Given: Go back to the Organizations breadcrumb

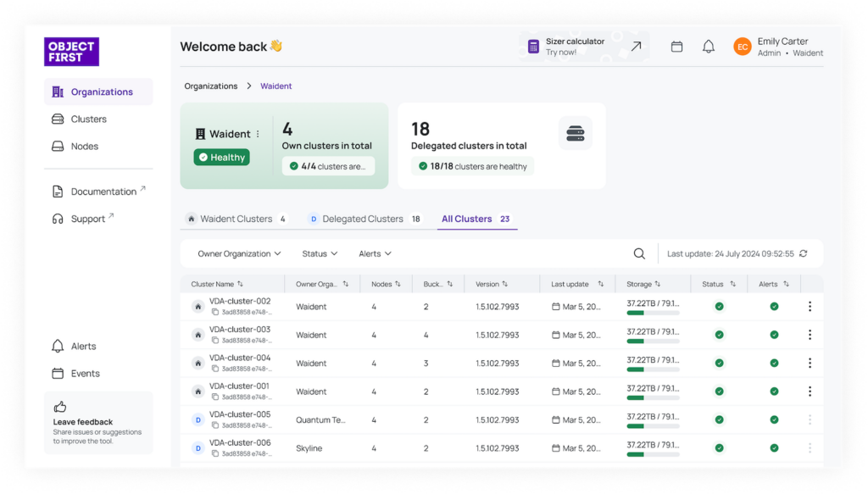Looking at the screenshot, I should 211,86.
